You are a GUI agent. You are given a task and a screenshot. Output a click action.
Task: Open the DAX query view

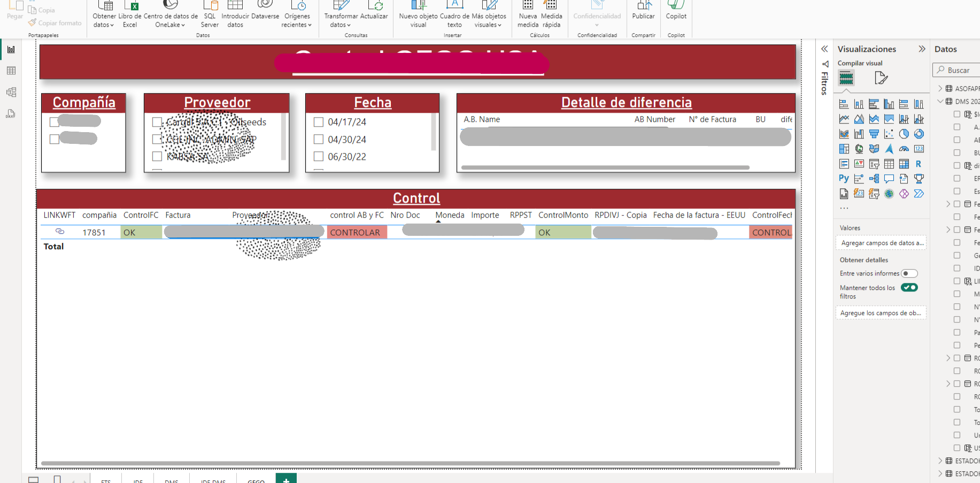pyautogui.click(x=11, y=113)
